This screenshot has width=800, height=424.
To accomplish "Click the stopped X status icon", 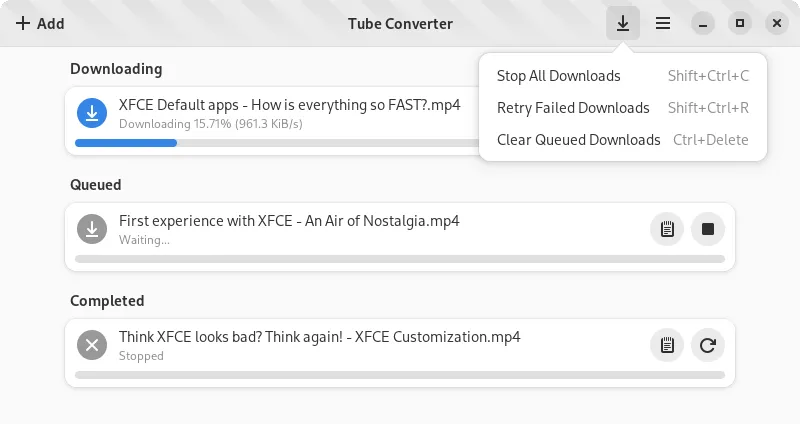I will click(x=92, y=345).
